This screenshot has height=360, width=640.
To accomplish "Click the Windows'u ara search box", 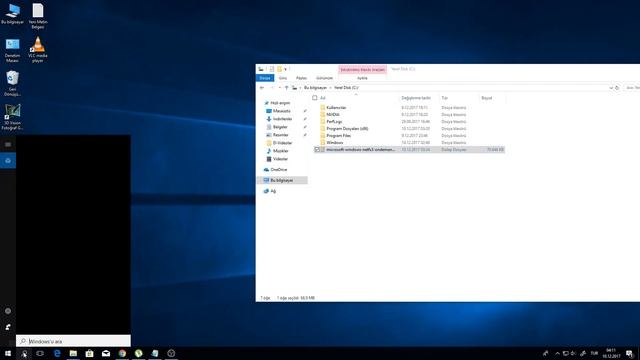I will click(x=73, y=341).
